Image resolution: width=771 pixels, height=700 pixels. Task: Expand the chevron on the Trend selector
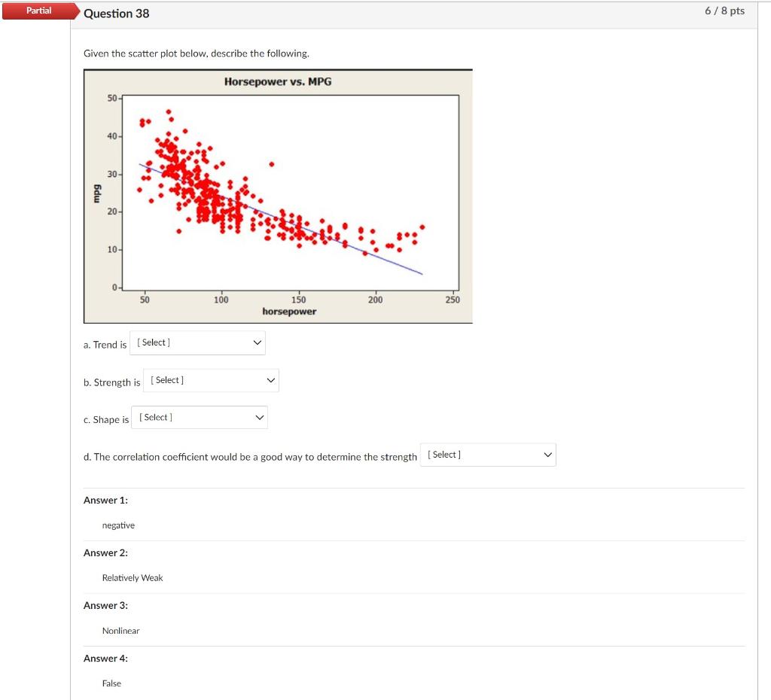pyautogui.click(x=257, y=342)
